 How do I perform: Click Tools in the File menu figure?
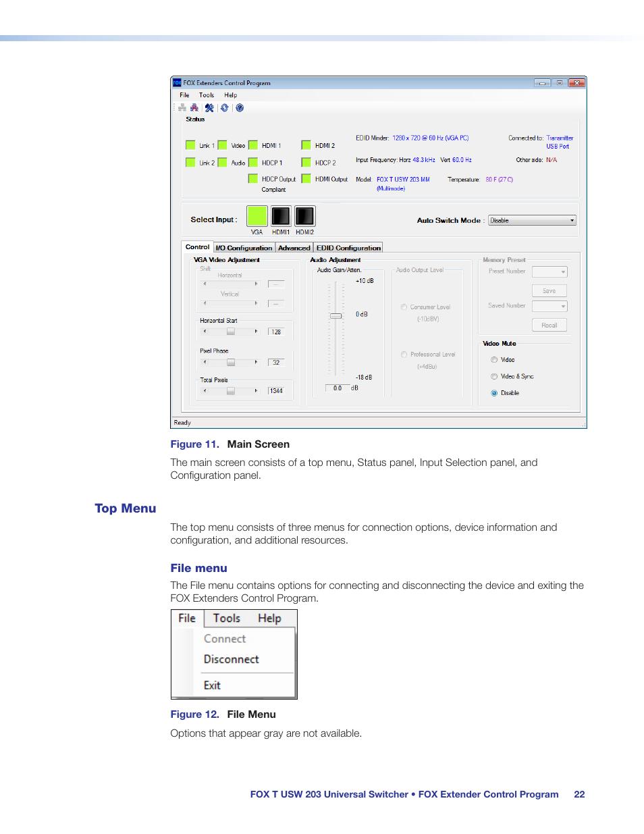[x=227, y=619]
